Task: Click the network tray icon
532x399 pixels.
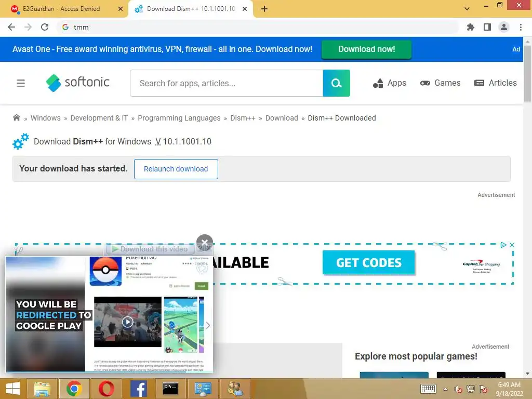Action: pyautogui.click(x=471, y=389)
